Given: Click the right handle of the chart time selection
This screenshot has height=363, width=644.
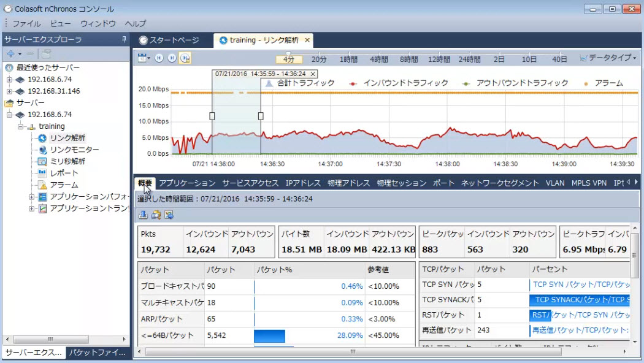Looking at the screenshot, I should click(x=261, y=117).
